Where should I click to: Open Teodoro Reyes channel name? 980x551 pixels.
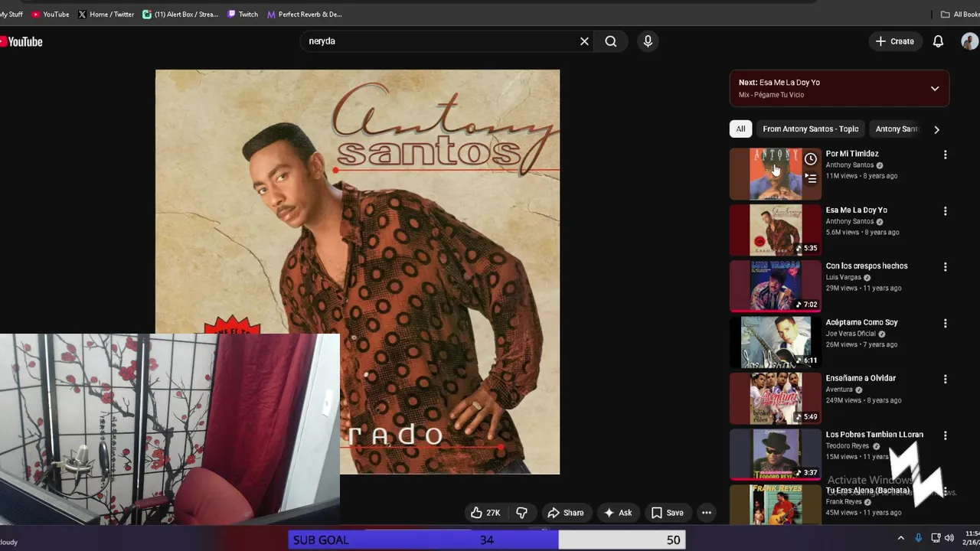click(x=847, y=446)
